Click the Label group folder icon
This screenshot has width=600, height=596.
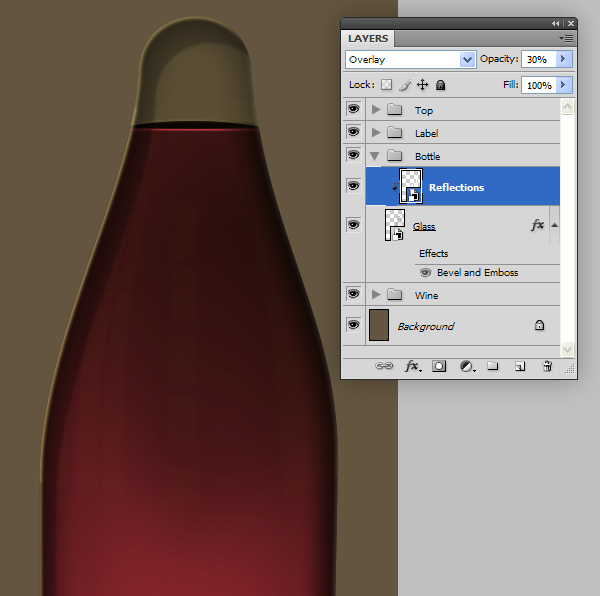point(394,133)
